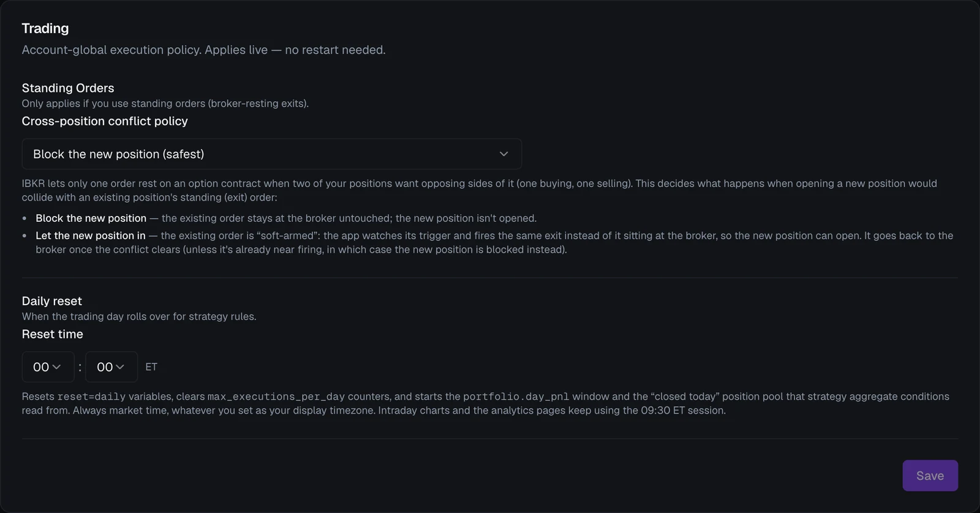This screenshot has width=980, height=513.
Task: Click the 'Block the new position (safest)' text
Action: coord(119,154)
